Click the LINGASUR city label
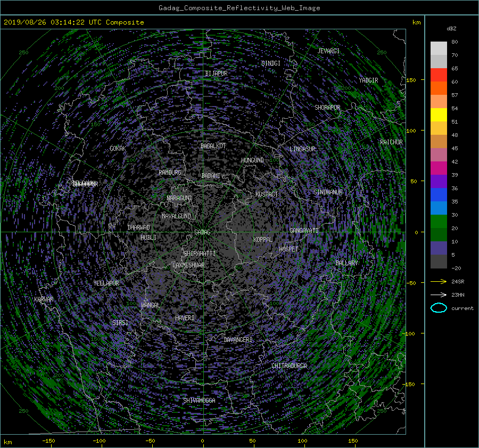This screenshot has width=479, height=448. (302, 149)
